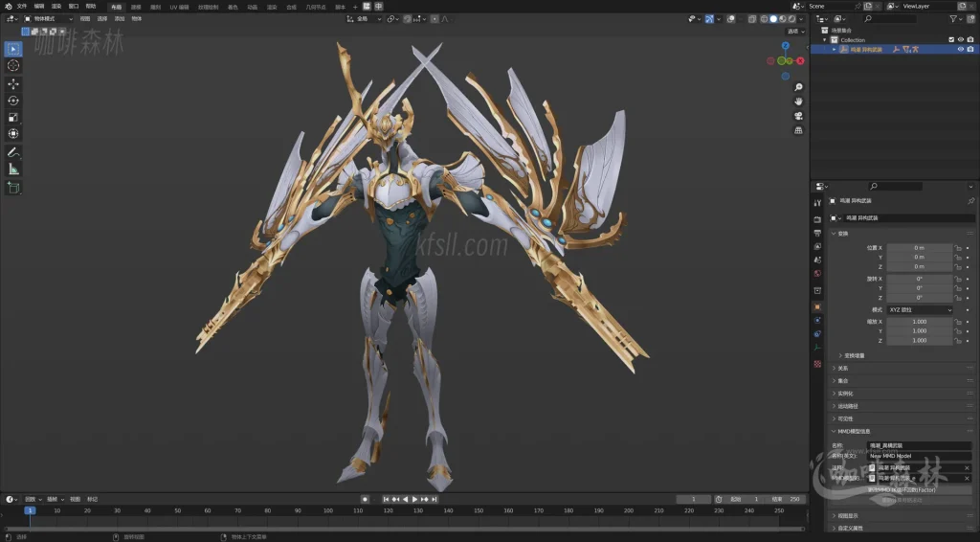The width and height of the screenshot is (980, 542).
Task: Toggle the Collection exclude checkbox in the outliner
Action: (951, 39)
